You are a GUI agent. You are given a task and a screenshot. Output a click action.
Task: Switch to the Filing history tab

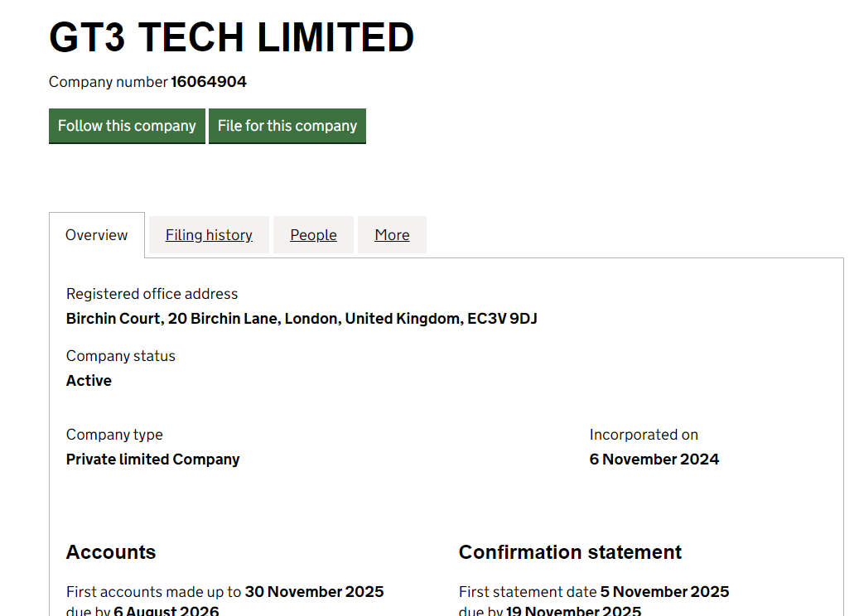209,235
